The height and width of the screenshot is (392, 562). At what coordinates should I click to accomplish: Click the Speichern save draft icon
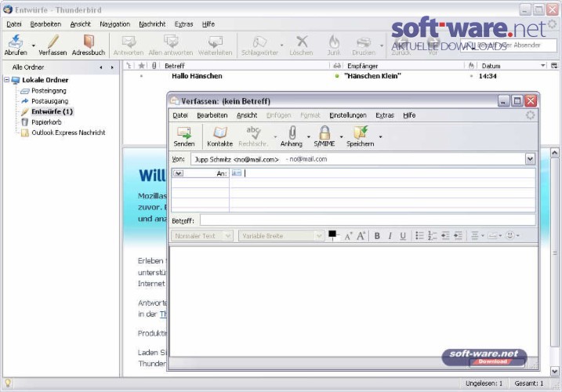click(361, 132)
